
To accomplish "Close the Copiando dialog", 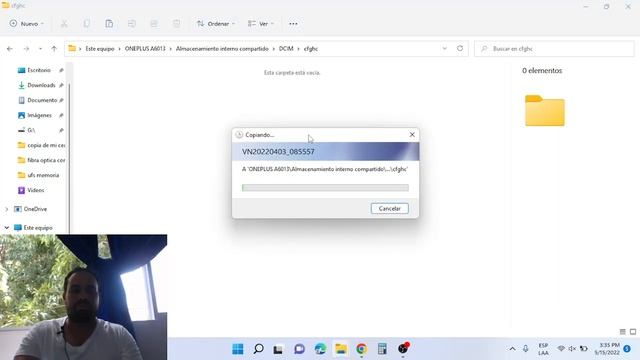I will tap(412, 134).
